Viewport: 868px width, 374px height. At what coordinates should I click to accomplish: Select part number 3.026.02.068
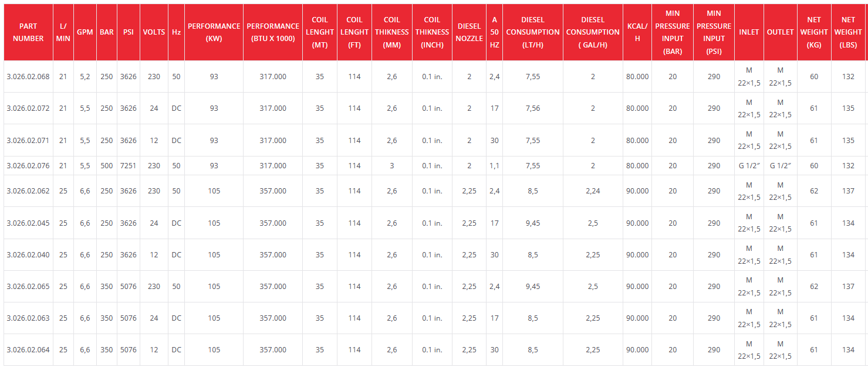coord(28,77)
